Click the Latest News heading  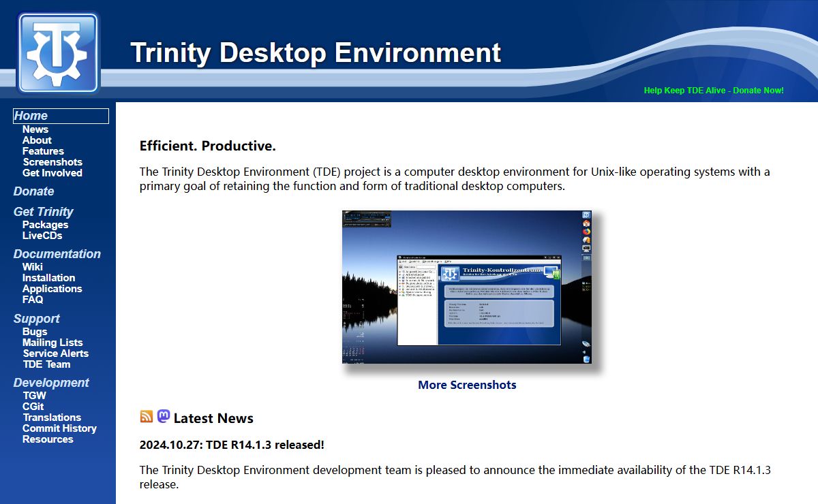point(213,418)
